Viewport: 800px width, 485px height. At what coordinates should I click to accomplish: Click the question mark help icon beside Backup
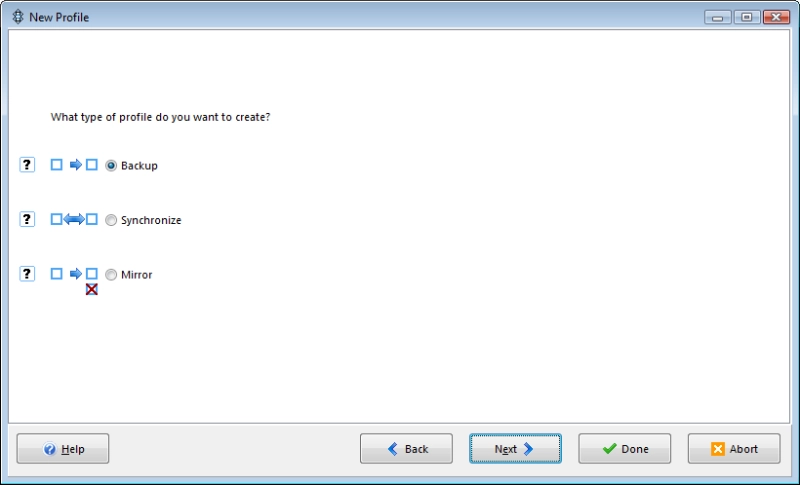click(x=27, y=165)
